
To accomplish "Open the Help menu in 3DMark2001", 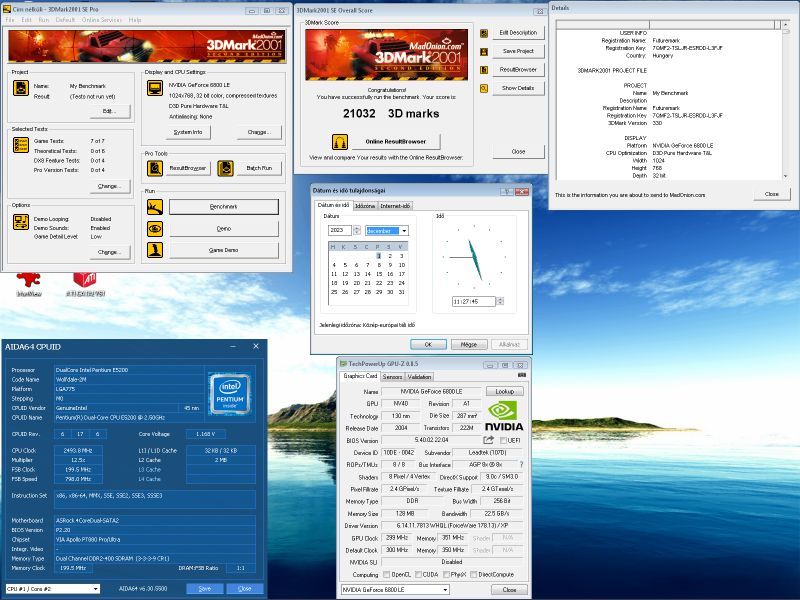I will pos(135,20).
